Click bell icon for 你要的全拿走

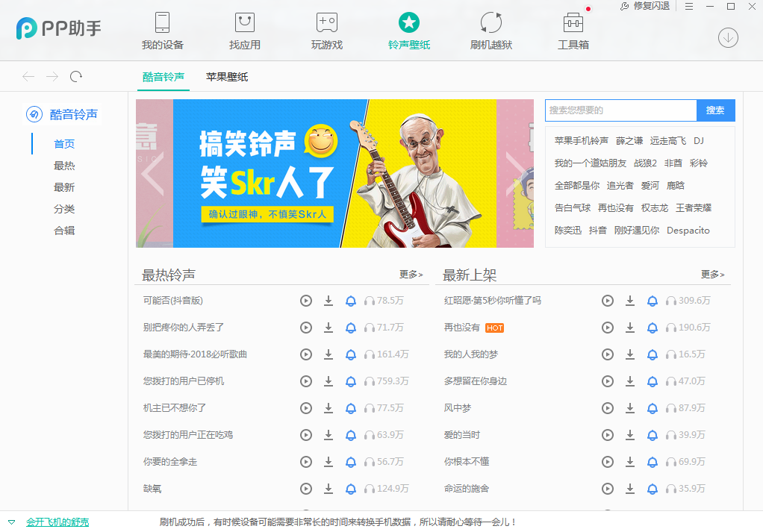coord(350,462)
